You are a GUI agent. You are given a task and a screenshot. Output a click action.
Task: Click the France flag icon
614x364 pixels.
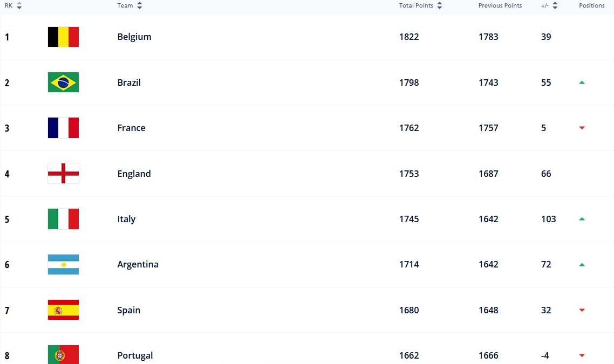coord(63,128)
